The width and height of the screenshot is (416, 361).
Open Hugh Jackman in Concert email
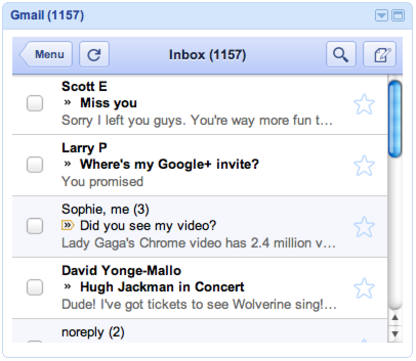pyautogui.click(x=162, y=287)
